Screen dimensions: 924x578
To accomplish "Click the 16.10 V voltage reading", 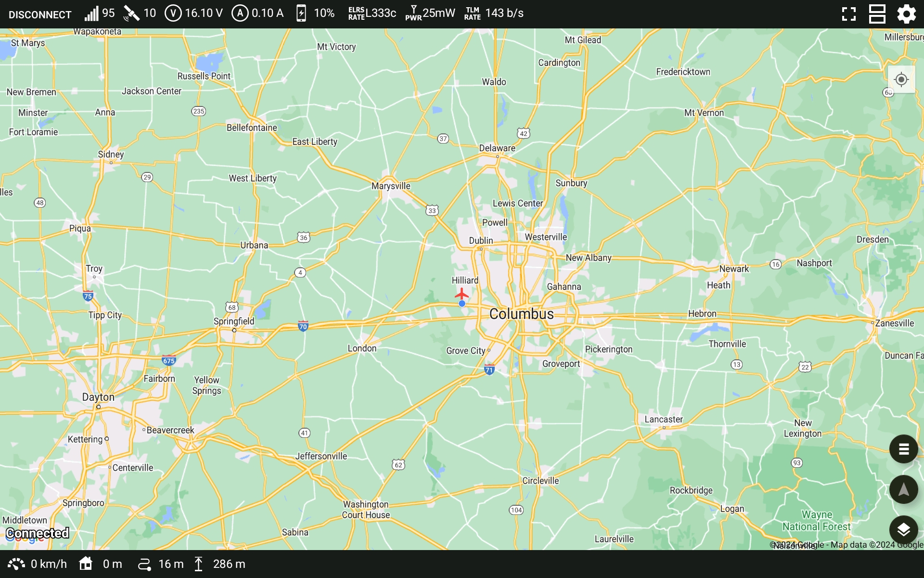I will tap(204, 13).
